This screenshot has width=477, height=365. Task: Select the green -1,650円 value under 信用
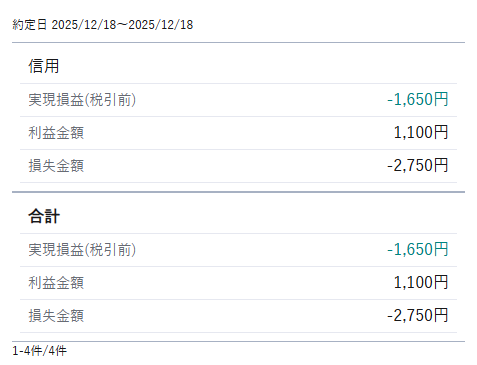pos(418,99)
